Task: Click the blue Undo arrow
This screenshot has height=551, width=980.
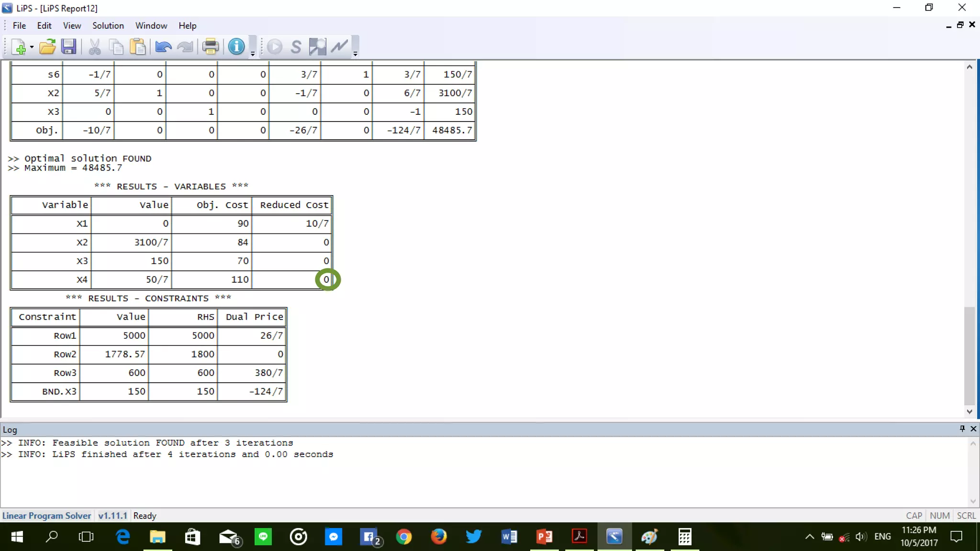Action: [x=163, y=47]
